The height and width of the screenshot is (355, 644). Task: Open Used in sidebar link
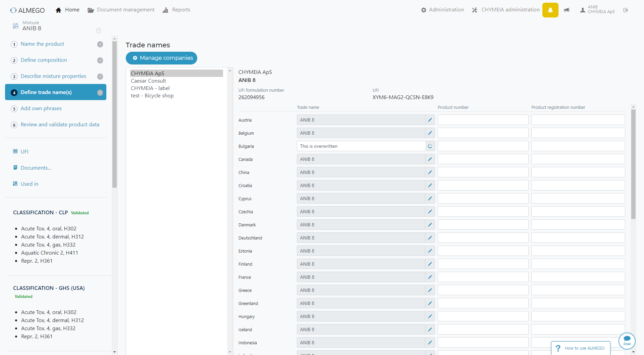[x=26, y=184]
